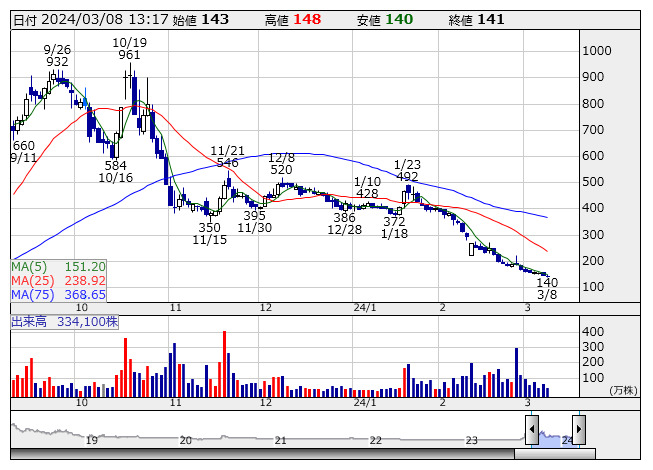The height and width of the screenshot is (470, 653).
Task: Select year 22 in the overview timeline
Action: pos(375,440)
